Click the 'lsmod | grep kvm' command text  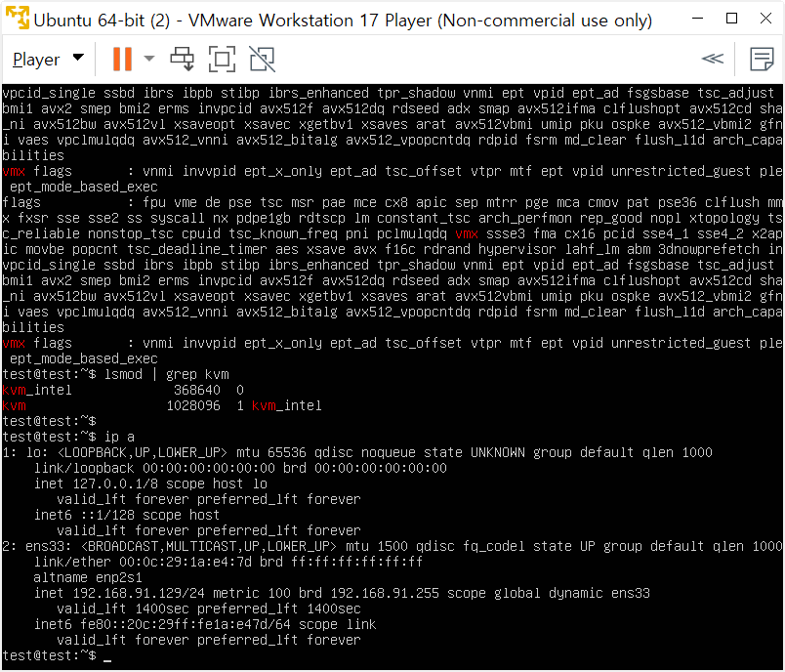166,374
